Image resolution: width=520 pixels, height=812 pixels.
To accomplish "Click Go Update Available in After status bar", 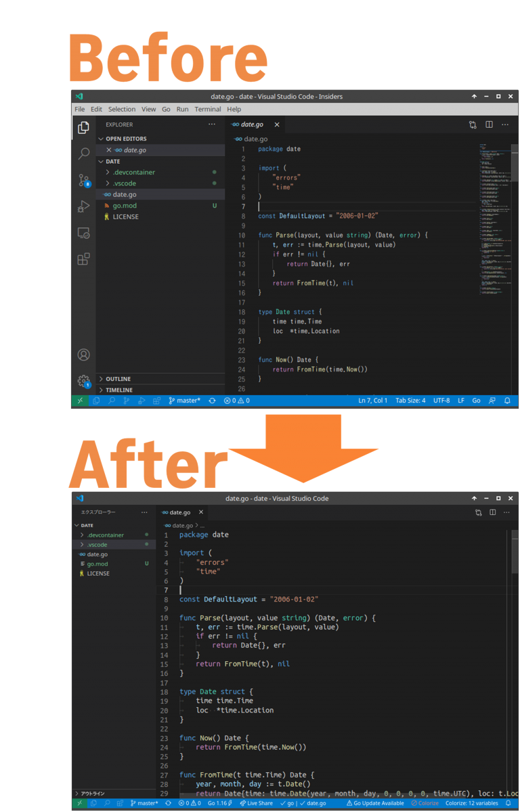I will point(375,803).
